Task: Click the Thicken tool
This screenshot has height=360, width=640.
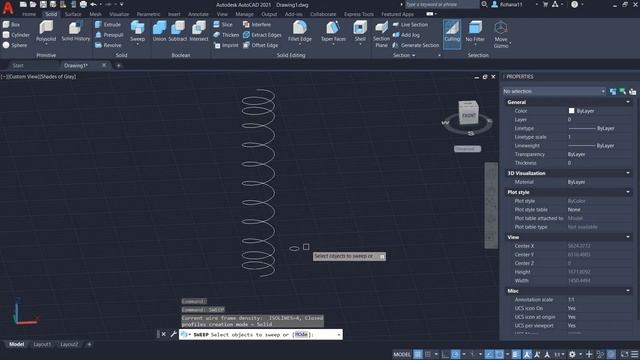Action: [226, 35]
